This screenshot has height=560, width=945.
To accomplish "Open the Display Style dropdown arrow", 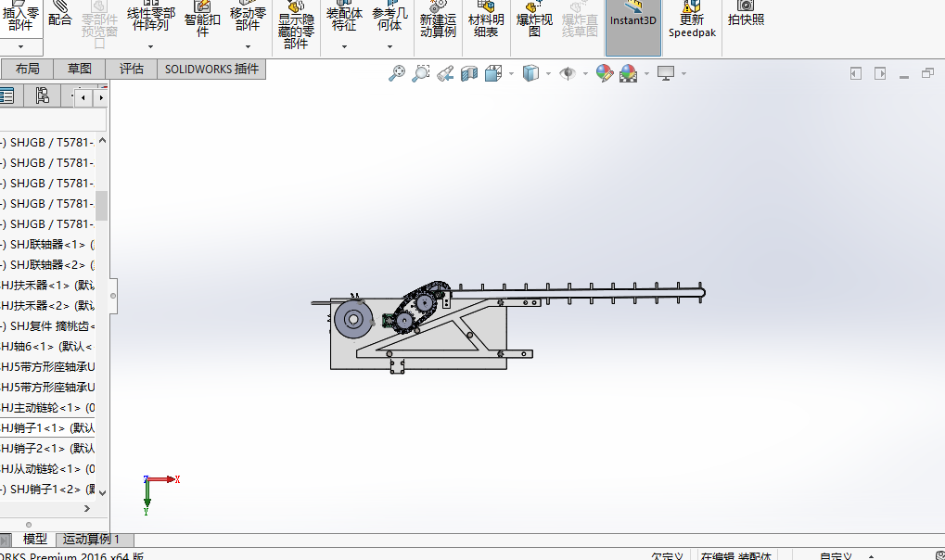I will pyautogui.click(x=548, y=73).
